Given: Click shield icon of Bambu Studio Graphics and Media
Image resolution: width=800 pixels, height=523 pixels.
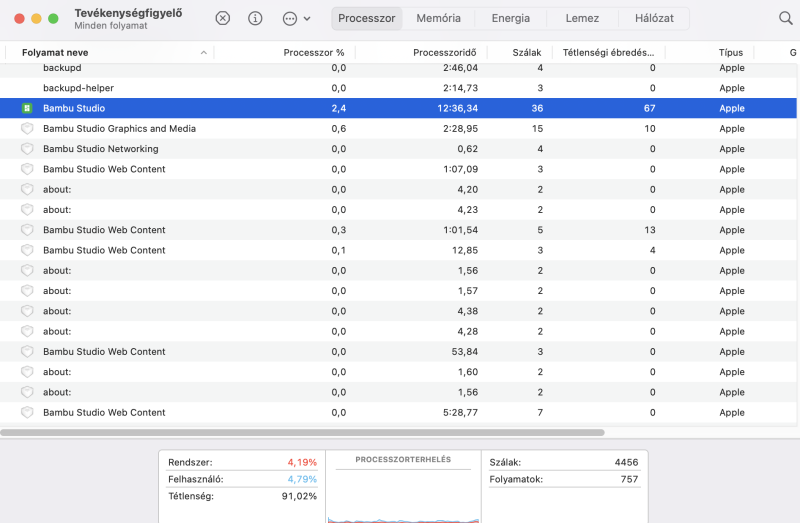Looking at the screenshot, I should [x=27, y=129].
